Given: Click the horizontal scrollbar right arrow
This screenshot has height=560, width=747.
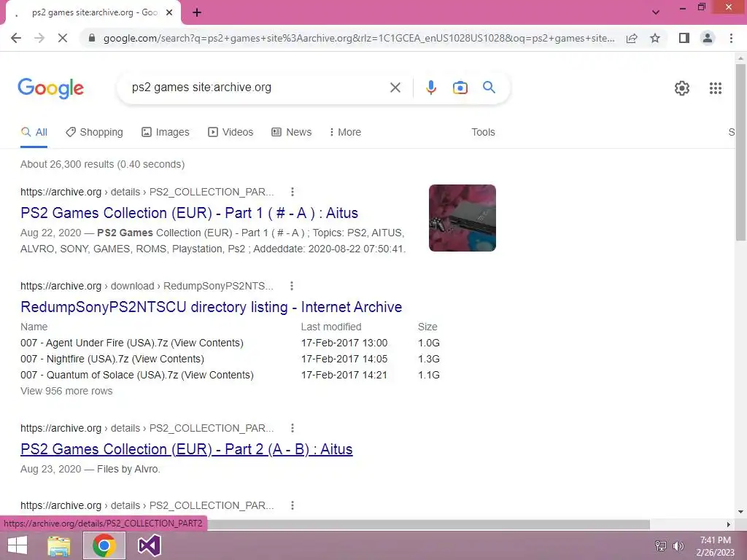Looking at the screenshot, I should (728, 524).
